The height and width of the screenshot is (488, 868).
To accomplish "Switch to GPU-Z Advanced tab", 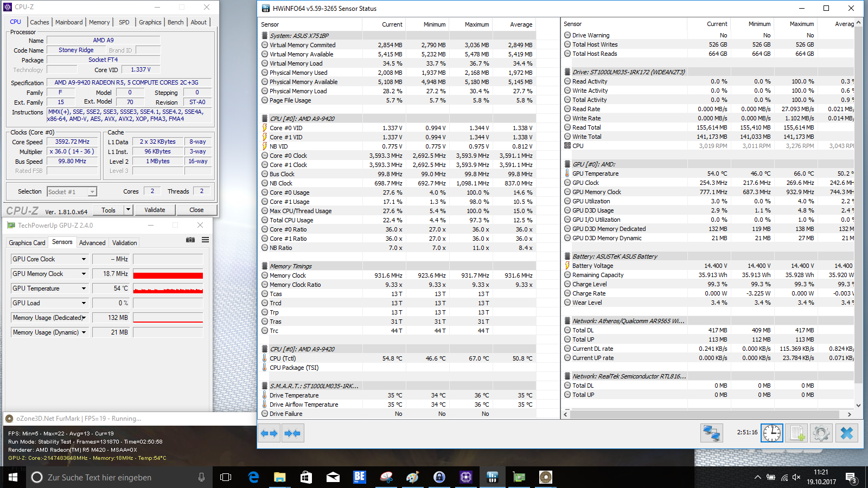I will (92, 243).
